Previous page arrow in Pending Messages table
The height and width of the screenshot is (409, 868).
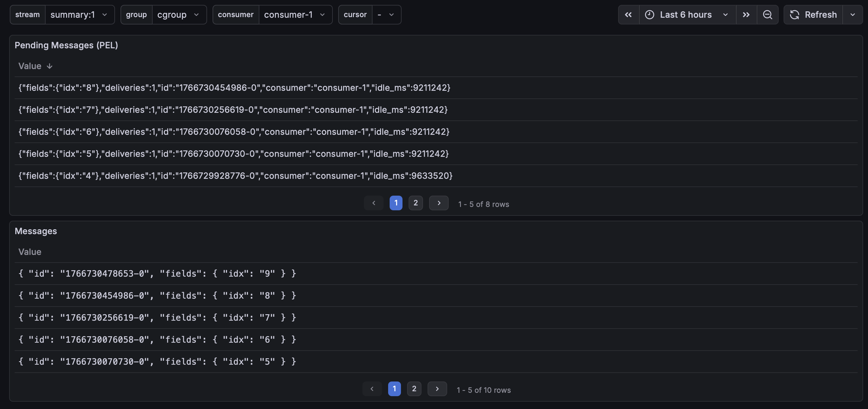pos(373,203)
